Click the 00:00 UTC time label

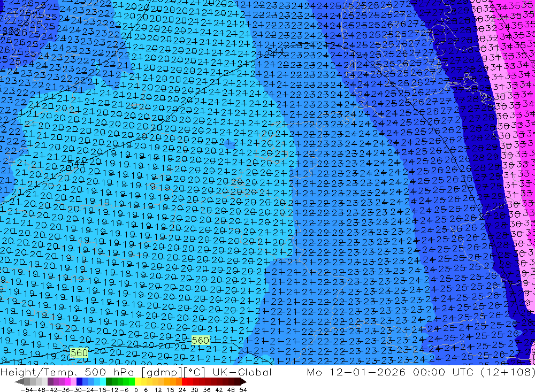click(x=445, y=372)
